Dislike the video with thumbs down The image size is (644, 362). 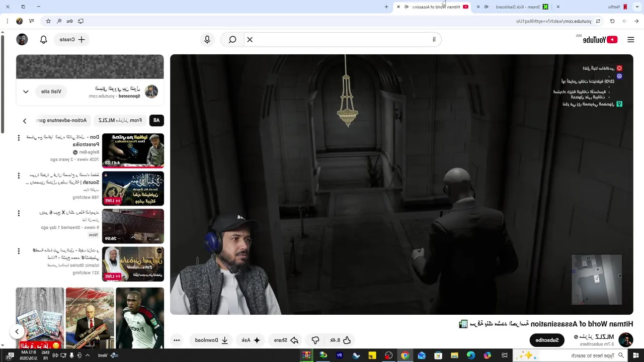pyautogui.click(x=315, y=340)
